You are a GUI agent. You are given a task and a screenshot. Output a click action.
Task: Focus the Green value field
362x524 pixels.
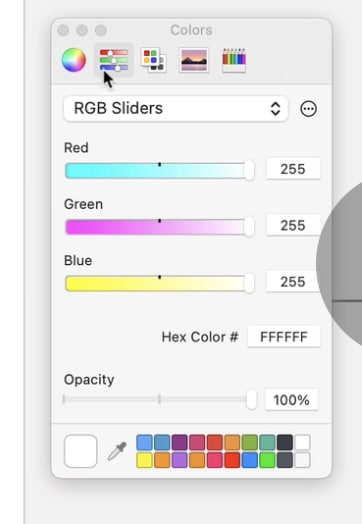pos(293,225)
